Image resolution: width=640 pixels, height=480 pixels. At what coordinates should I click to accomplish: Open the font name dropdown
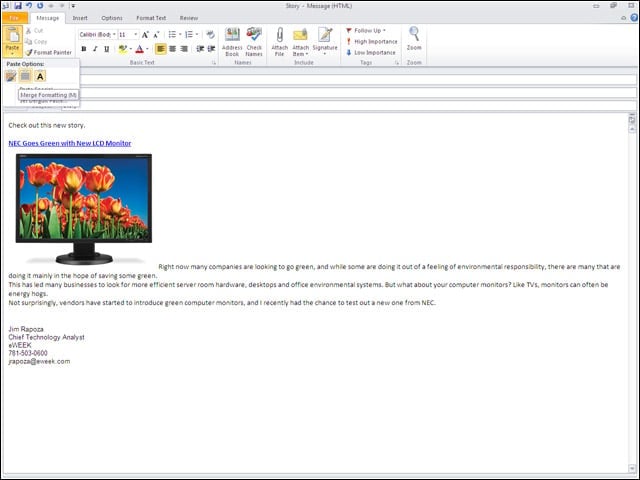pos(114,35)
